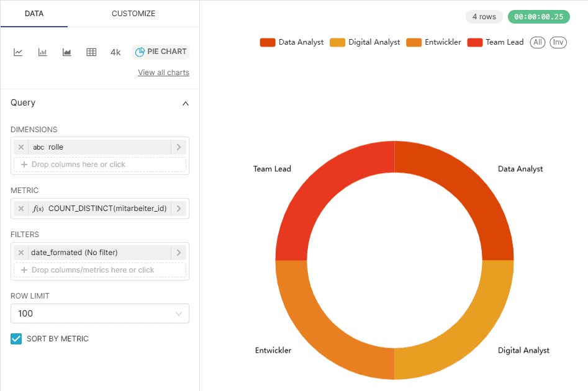Collapse the Query section

pos(185,103)
